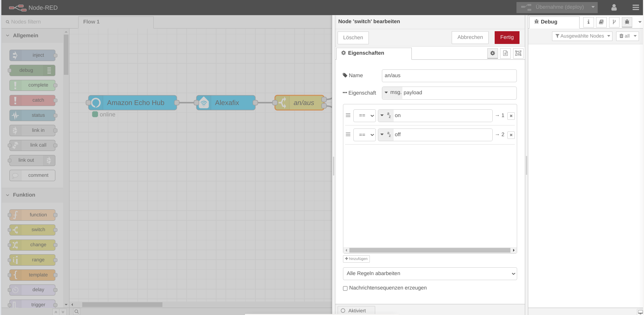The width and height of the screenshot is (644, 315).
Task: Click the palette vertical scrollbar
Action: coord(66,55)
